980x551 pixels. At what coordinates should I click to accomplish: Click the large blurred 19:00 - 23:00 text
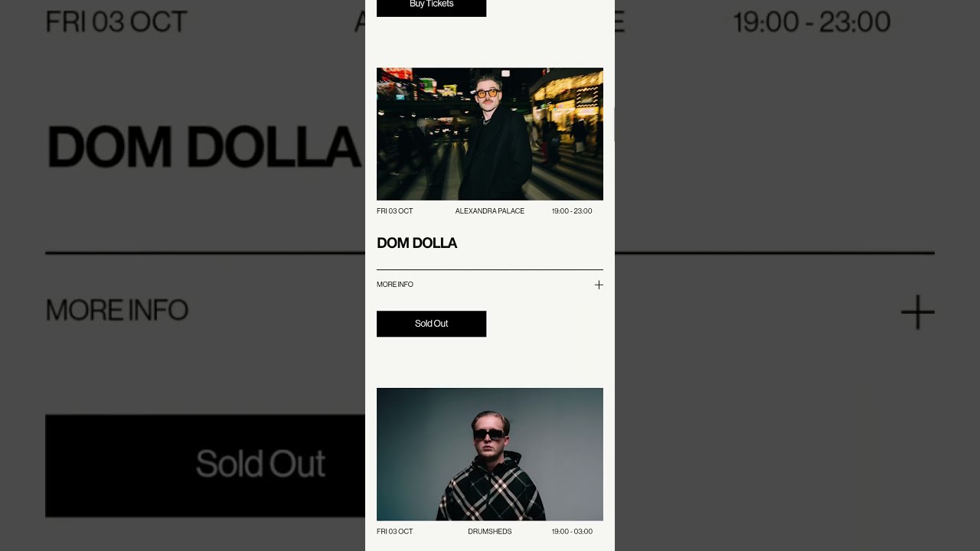click(x=812, y=21)
